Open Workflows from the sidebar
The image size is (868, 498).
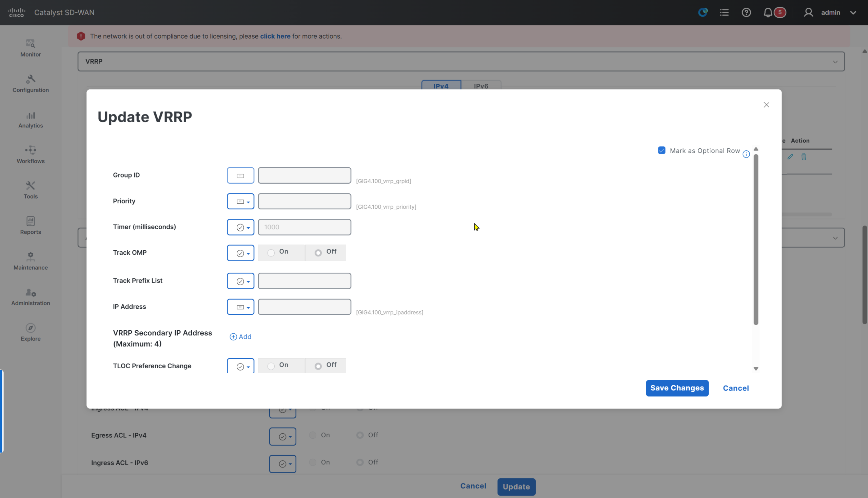click(31, 155)
